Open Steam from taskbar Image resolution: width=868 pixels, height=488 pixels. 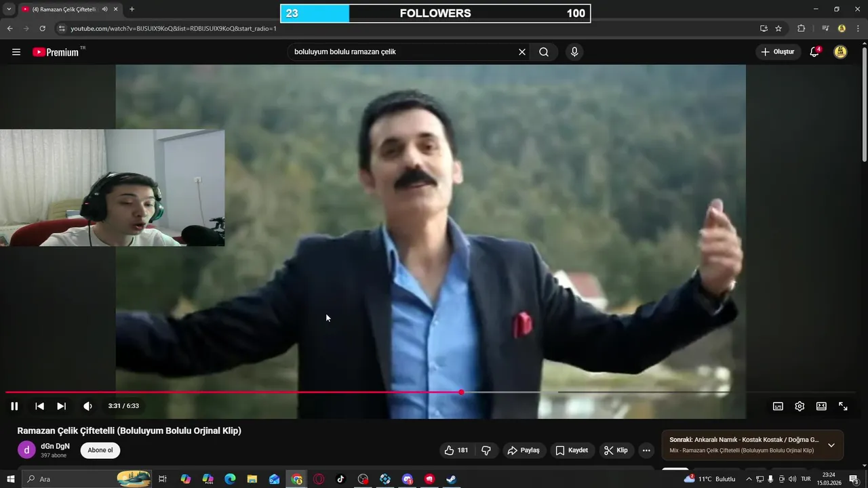point(450,479)
